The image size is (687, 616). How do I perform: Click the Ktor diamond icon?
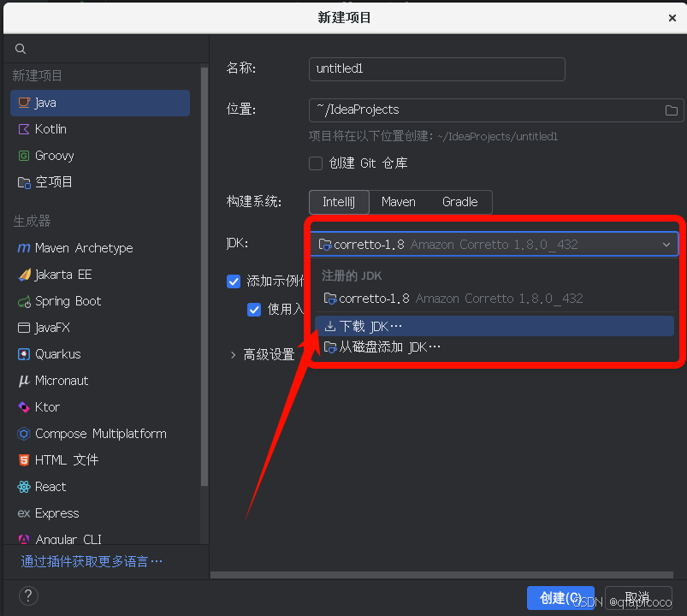pos(24,407)
